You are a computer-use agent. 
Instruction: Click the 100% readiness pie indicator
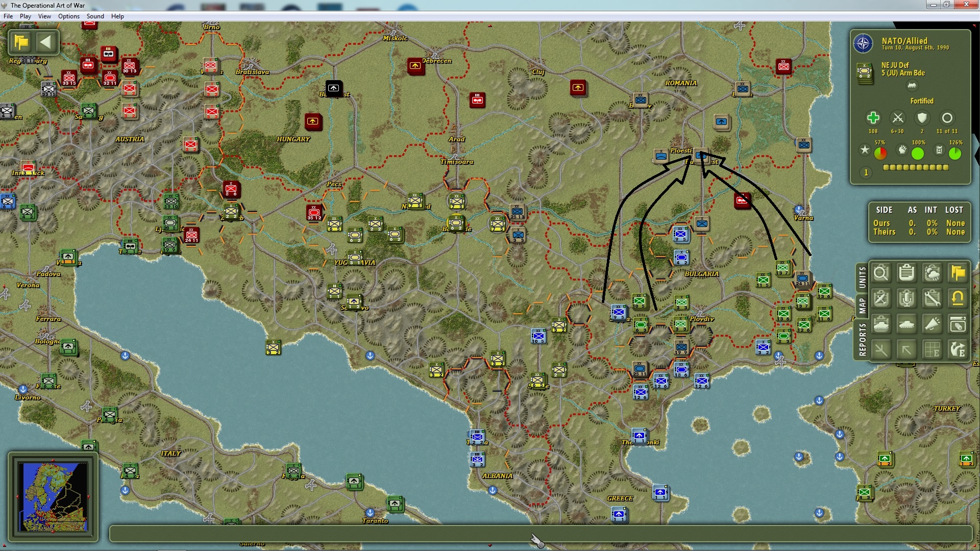918,153
